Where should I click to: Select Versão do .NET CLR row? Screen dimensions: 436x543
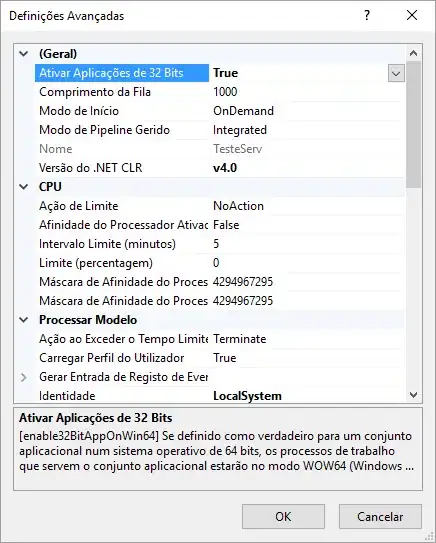(x=220, y=168)
